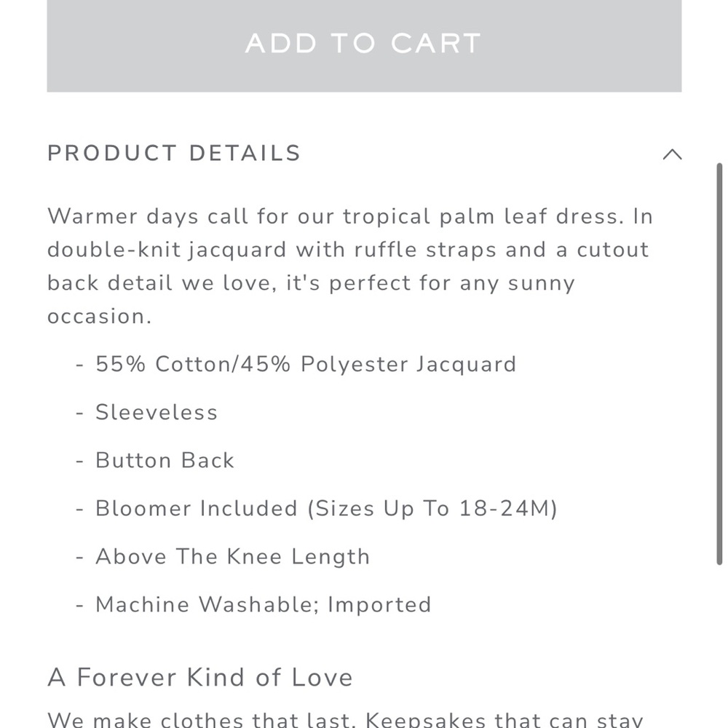Click the 'Button Back' list item
Viewport: 728px width, 728px height.
click(x=165, y=460)
